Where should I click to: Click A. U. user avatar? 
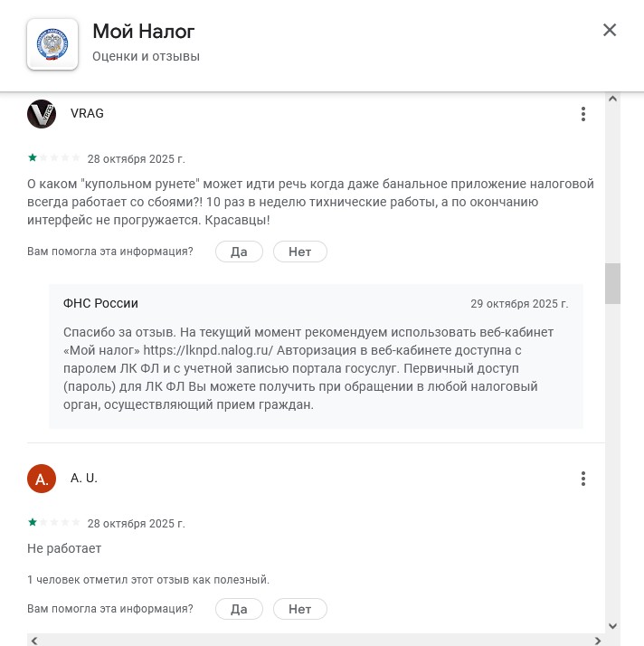(x=43, y=479)
